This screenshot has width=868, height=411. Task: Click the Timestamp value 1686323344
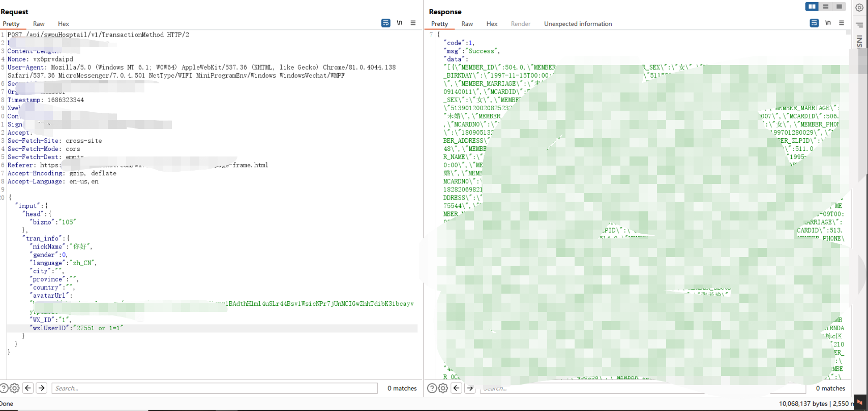click(65, 100)
